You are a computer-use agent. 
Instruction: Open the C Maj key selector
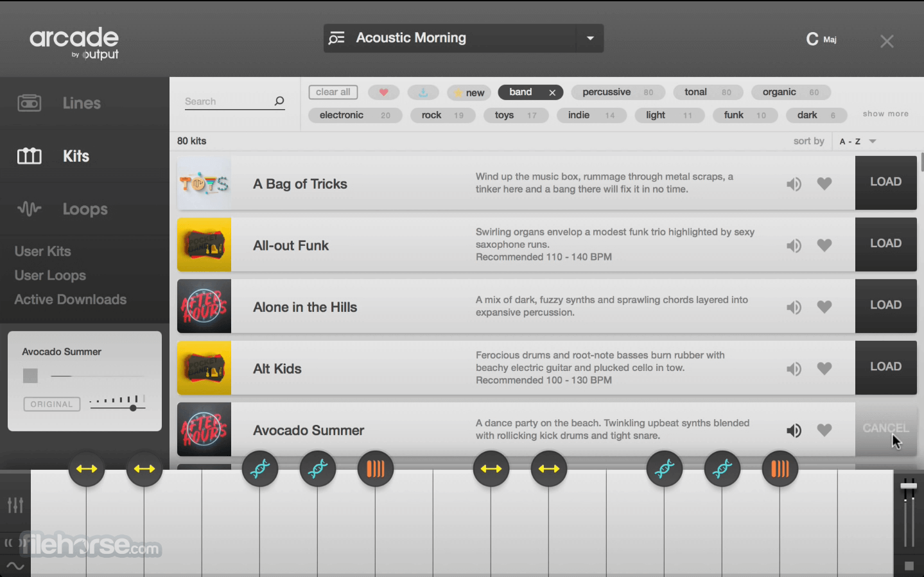click(821, 39)
